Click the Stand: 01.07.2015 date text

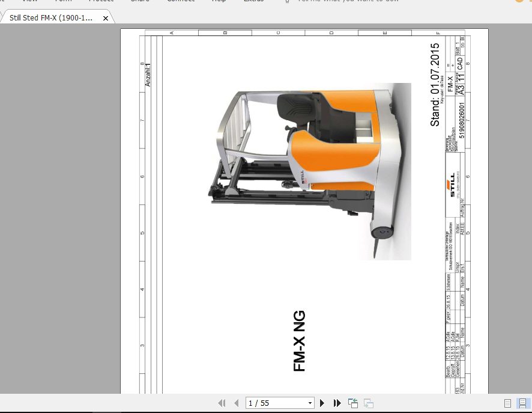[x=435, y=85]
